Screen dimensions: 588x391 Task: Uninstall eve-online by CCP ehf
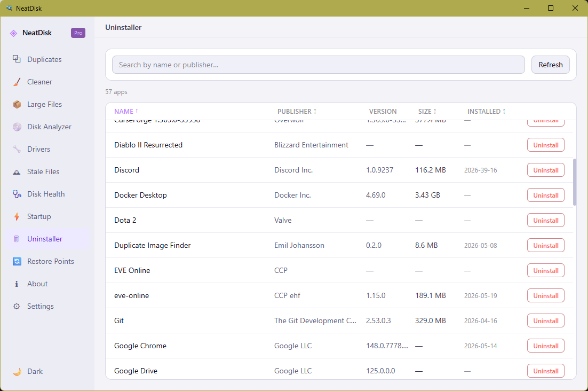click(546, 296)
